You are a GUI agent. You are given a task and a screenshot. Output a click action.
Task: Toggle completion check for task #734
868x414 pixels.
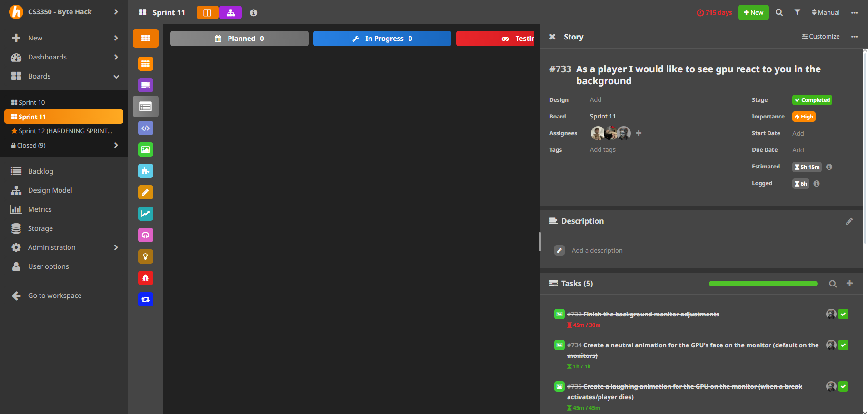click(843, 345)
